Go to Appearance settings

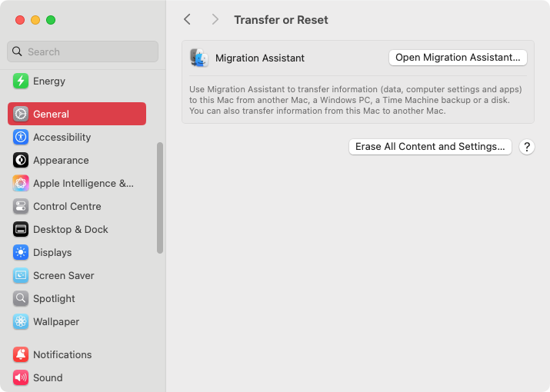click(x=77, y=160)
